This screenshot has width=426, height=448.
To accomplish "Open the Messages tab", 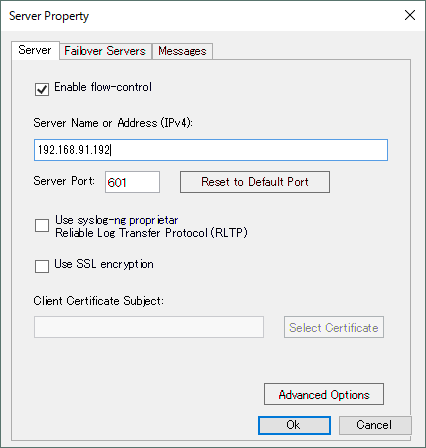I will [x=182, y=51].
